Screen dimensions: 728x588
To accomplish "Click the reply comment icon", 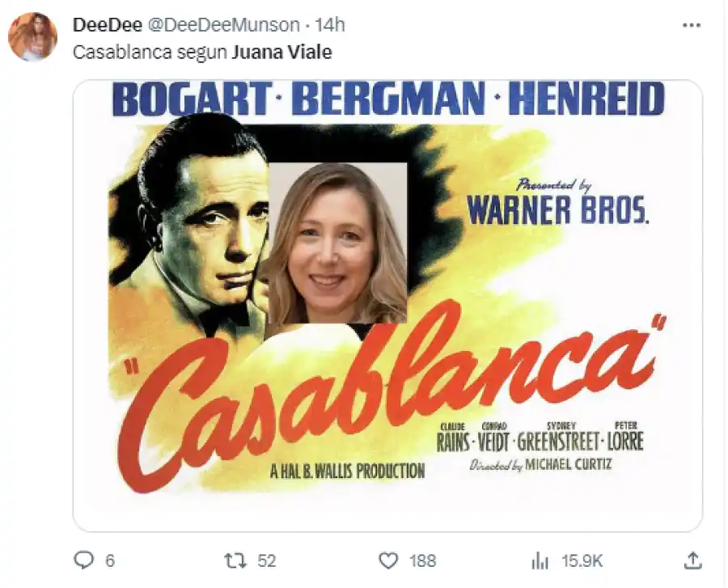I will (84, 560).
